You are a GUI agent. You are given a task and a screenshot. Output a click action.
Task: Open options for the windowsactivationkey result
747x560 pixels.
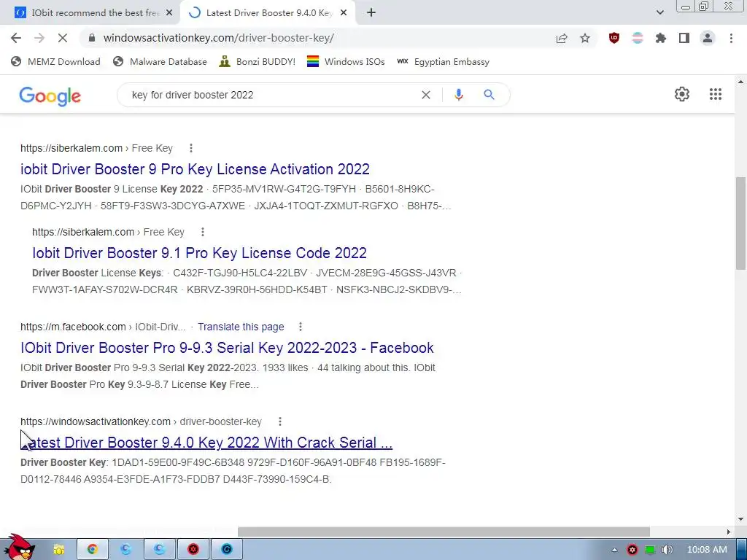pos(279,421)
